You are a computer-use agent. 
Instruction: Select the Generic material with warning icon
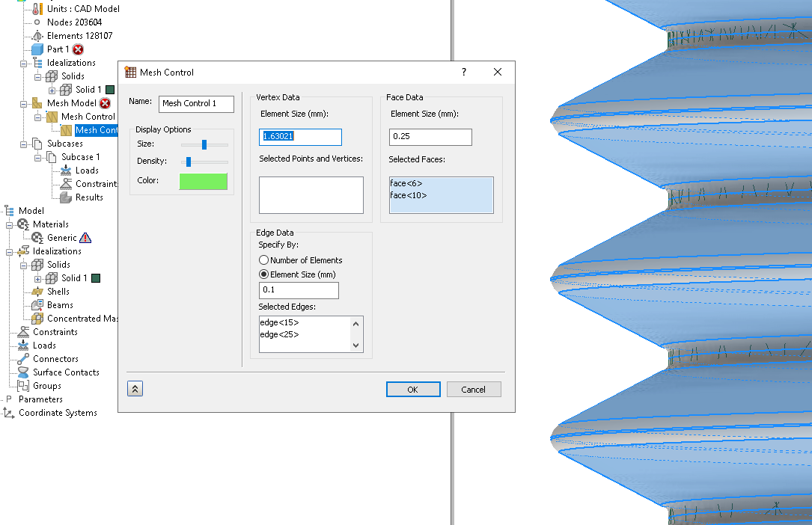tap(61, 237)
